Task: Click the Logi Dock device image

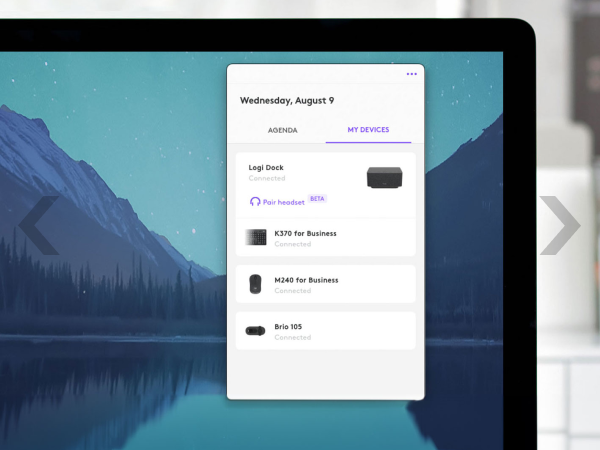Action: 385,178
